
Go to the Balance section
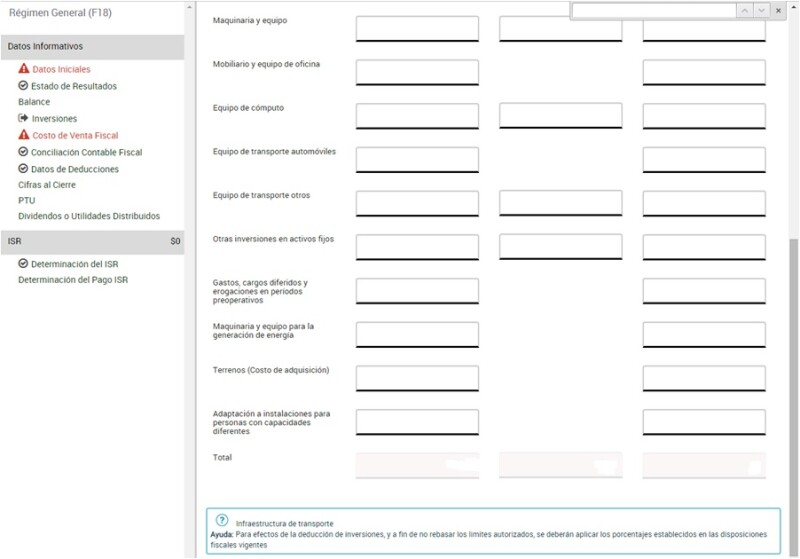pyautogui.click(x=34, y=101)
